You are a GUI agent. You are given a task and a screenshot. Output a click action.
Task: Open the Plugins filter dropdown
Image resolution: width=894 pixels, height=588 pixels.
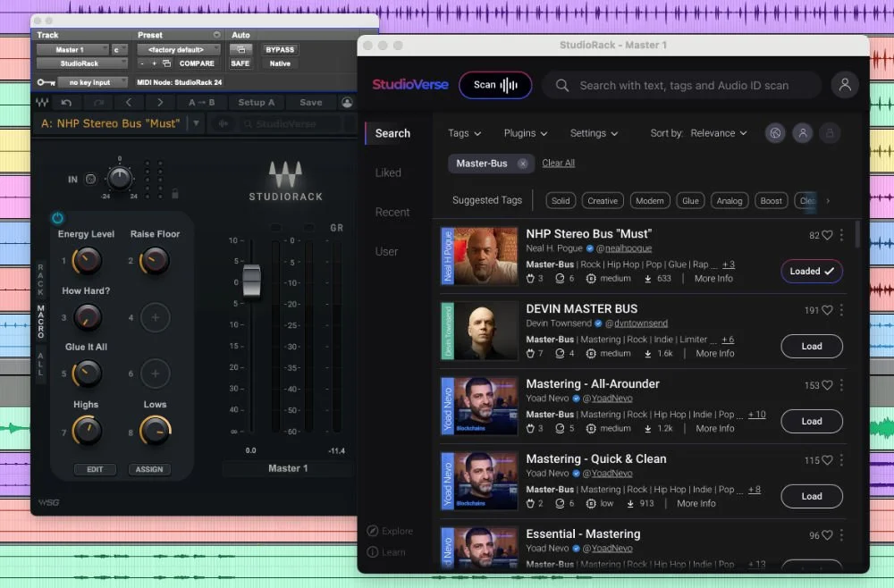pyautogui.click(x=526, y=132)
